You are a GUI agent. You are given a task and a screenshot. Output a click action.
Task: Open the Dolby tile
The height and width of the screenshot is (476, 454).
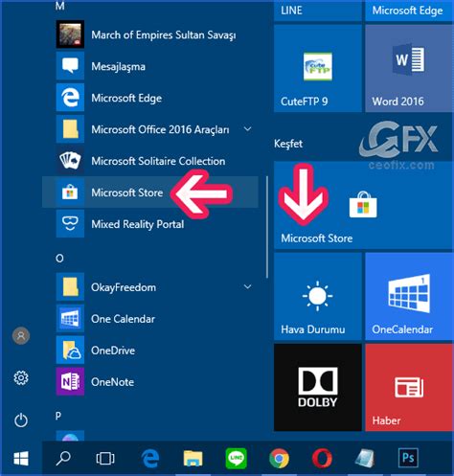point(318,387)
